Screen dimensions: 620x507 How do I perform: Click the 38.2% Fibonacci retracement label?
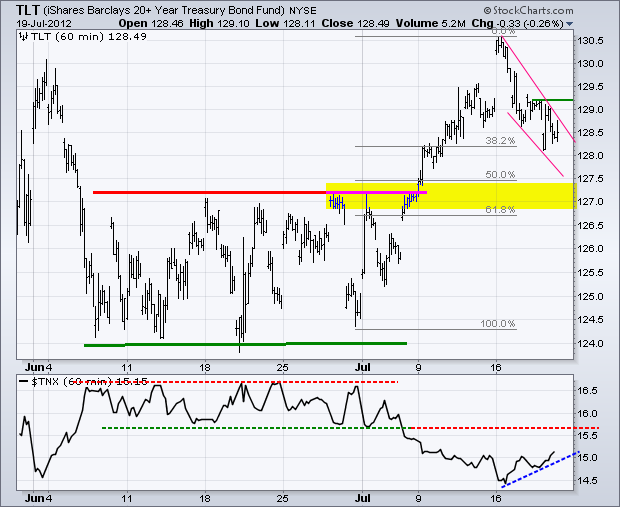500,140
